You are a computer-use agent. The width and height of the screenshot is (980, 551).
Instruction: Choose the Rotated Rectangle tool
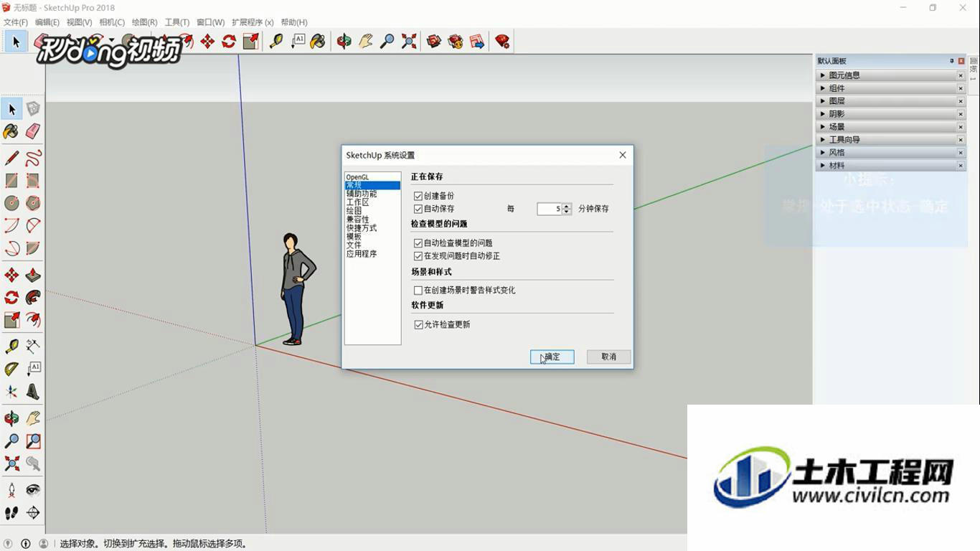pyautogui.click(x=33, y=181)
